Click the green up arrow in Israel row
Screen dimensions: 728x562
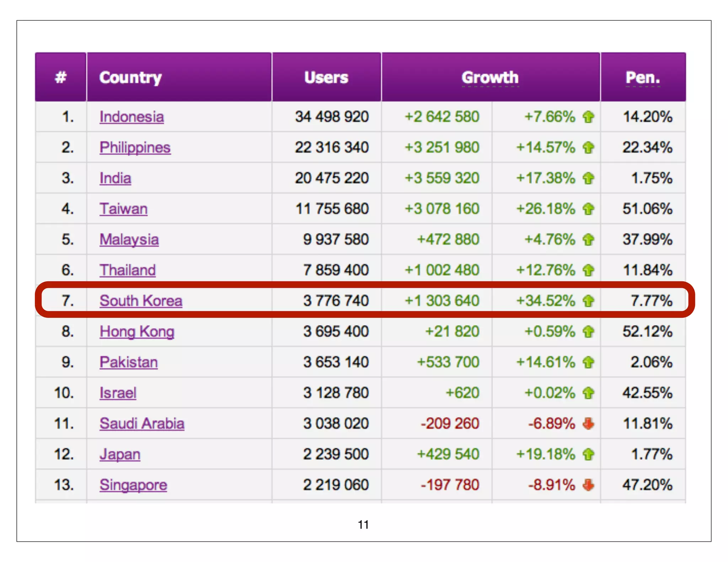click(588, 393)
